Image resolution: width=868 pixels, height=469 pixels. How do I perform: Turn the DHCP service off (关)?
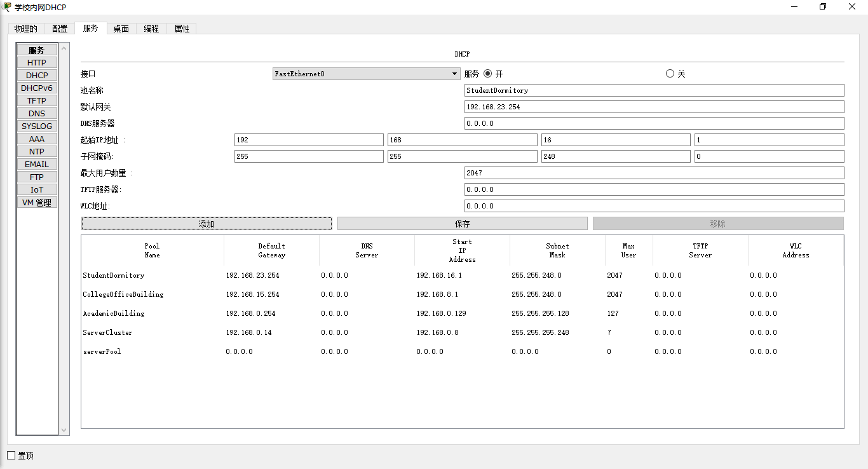670,74
